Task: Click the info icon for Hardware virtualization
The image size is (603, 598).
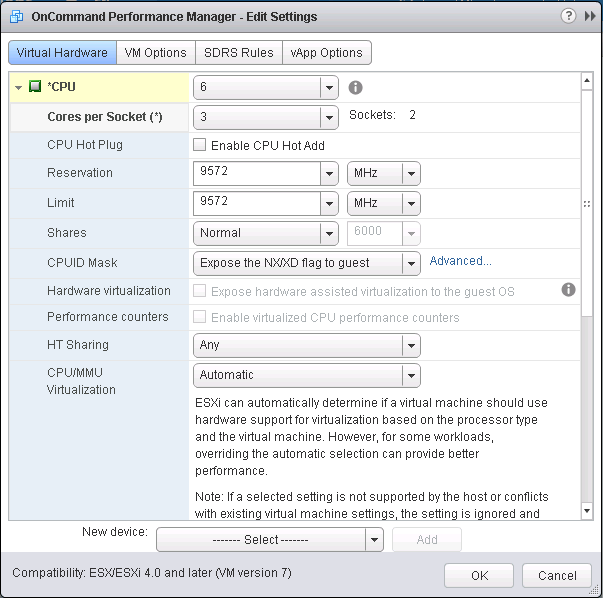Action: pos(568,290)
